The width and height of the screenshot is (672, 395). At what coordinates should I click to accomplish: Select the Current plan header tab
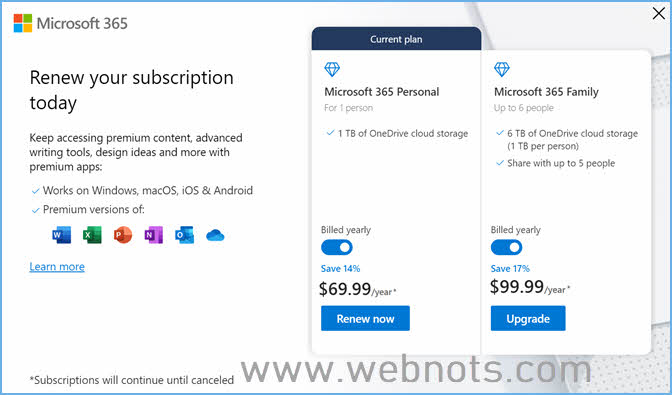396,39
